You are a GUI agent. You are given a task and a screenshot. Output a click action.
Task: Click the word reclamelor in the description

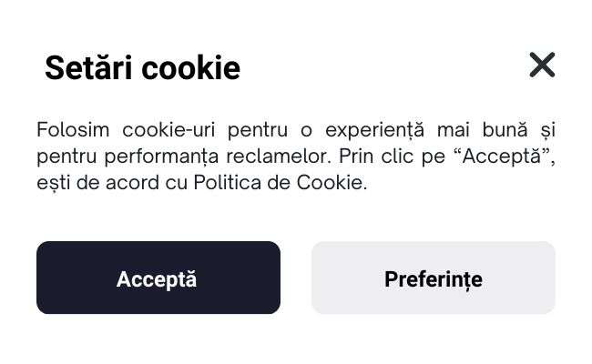(279, 157)
